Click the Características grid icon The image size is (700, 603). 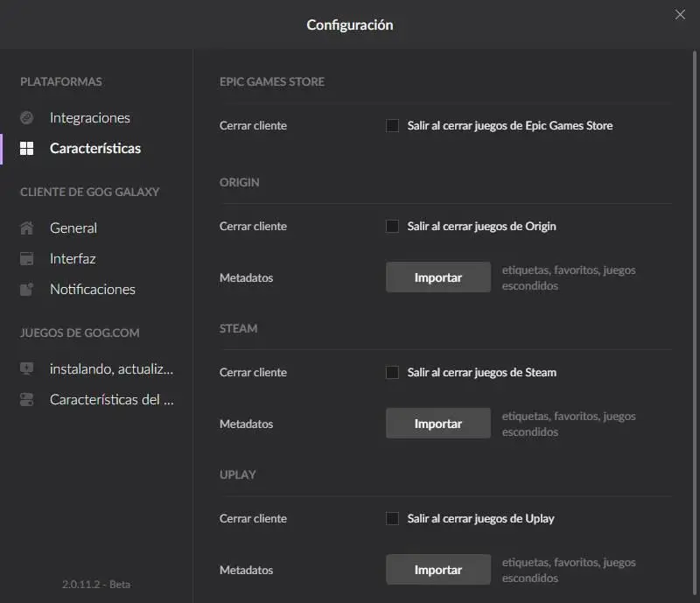[27, 149]
